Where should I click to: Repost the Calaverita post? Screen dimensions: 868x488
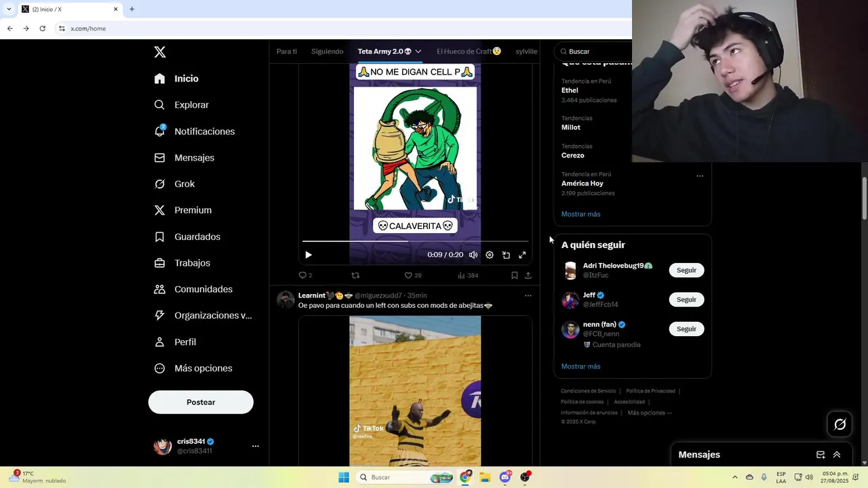click(x=355, y=275)
